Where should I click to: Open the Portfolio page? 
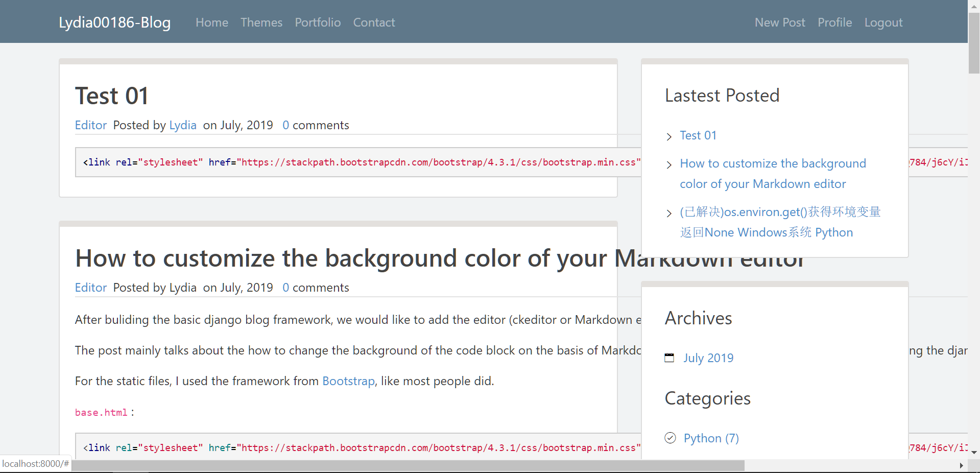click(x=318, y=22)
